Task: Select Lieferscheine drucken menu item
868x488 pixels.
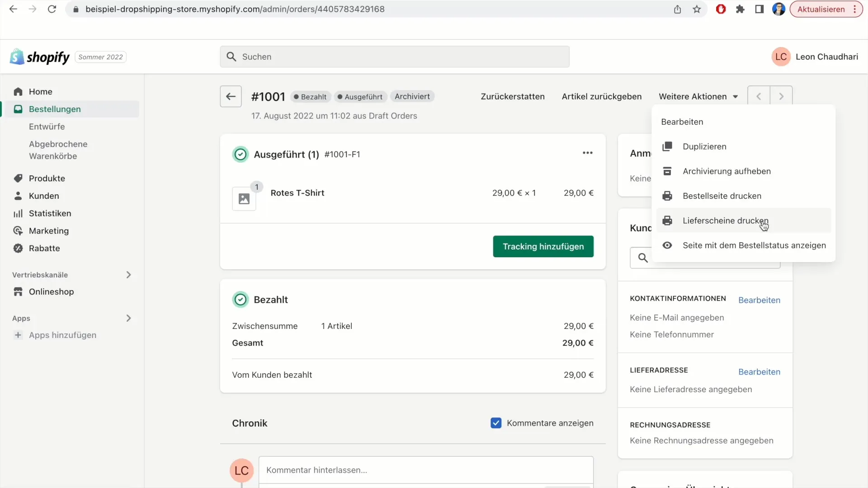Action: (726, 221)
